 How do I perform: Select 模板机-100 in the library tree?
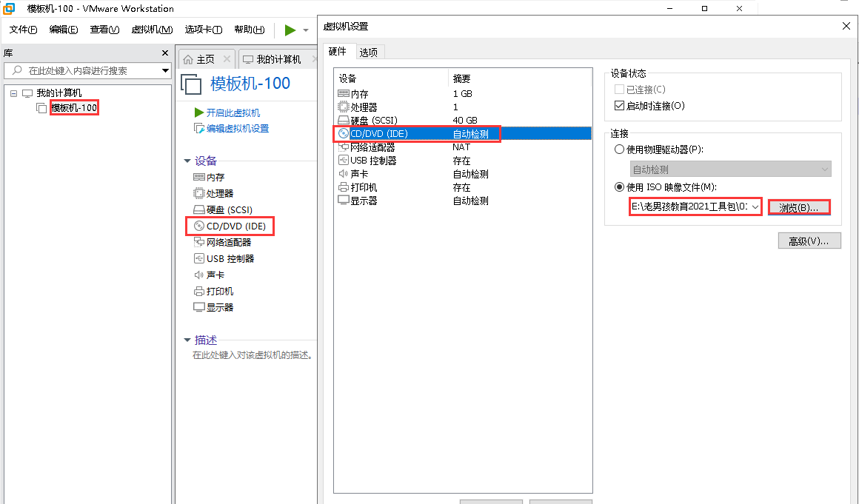74,108
